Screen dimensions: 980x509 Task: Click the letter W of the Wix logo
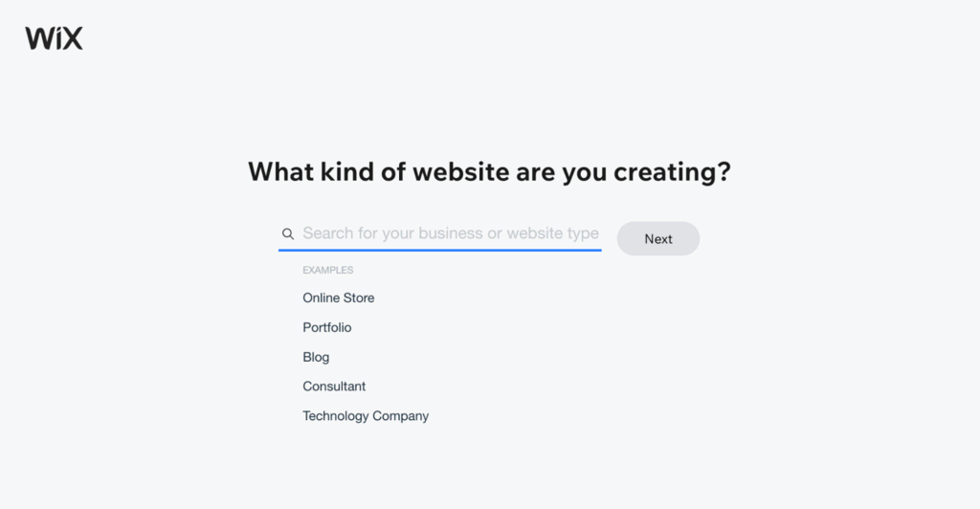point(38,38)
